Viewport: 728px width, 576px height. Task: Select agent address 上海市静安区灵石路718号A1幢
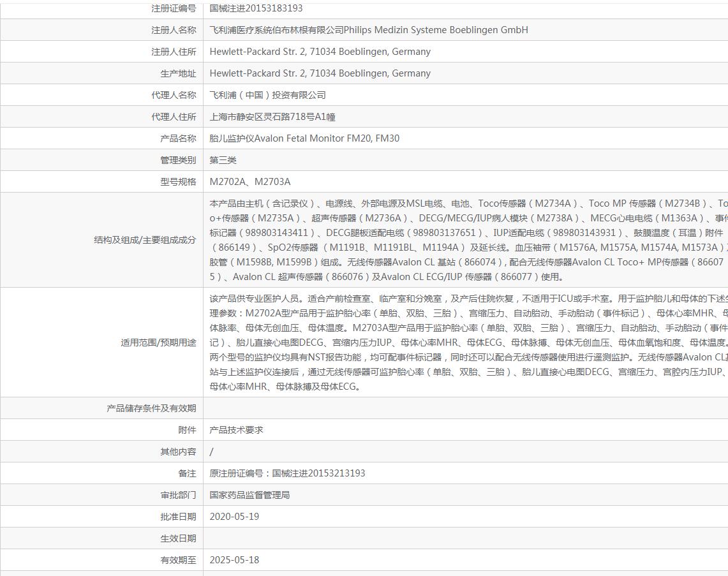click(272, 117)
